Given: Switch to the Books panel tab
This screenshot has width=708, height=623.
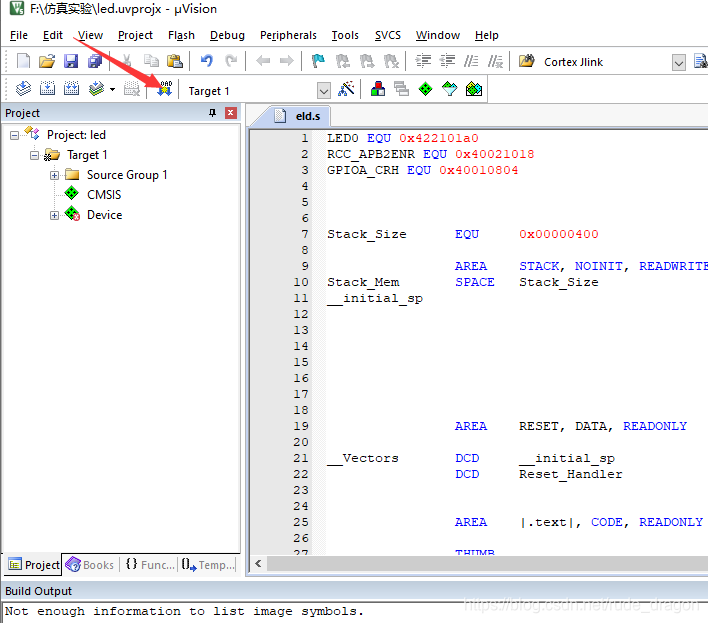Looking at the screenshot, I should pos(90,565).
